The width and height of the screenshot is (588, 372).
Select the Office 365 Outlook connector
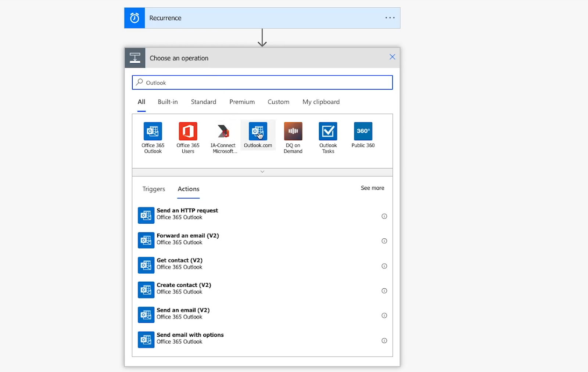point(153,138)
